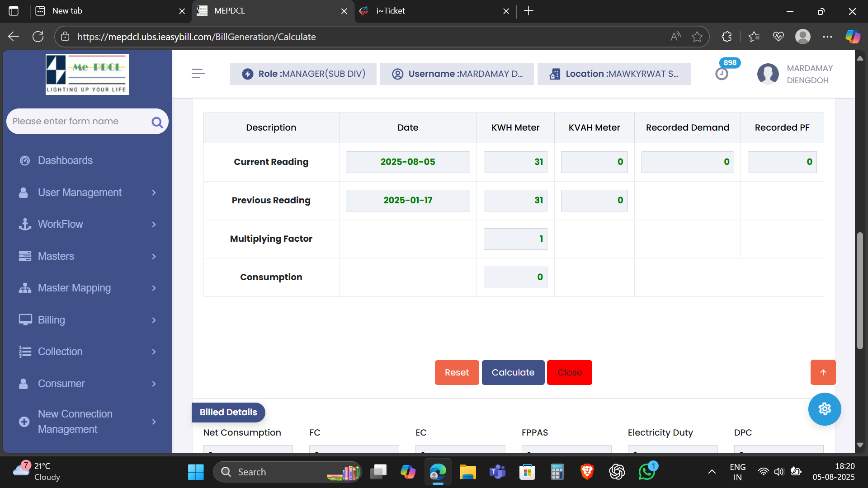Click the MePDCL logo
Image resolution: width=868 pixels, height=488 pixels.
pyautogui.click(x=87, y=75)
